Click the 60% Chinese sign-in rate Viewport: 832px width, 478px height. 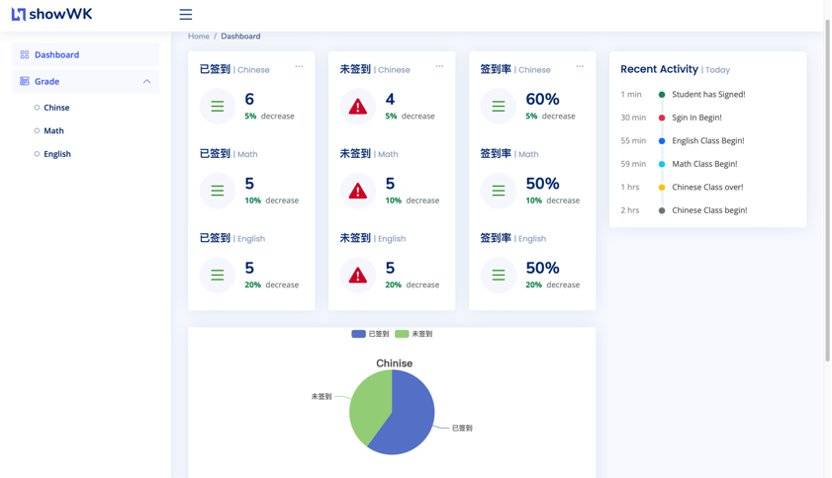pyautogui.click(x=542, y=99)
